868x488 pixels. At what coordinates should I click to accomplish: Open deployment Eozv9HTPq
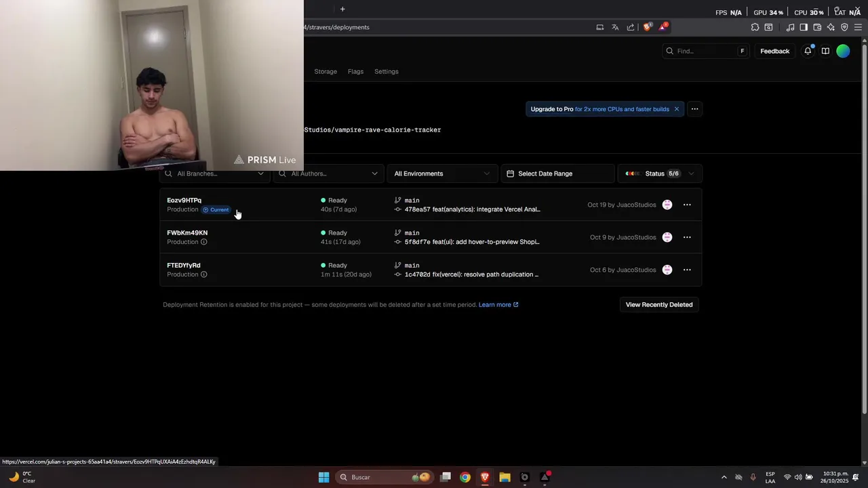184,201
